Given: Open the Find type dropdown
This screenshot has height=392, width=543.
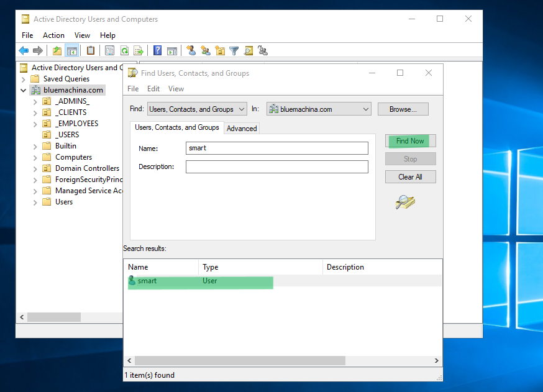Looking at the screenshot, I should click(x=197, y=109).
